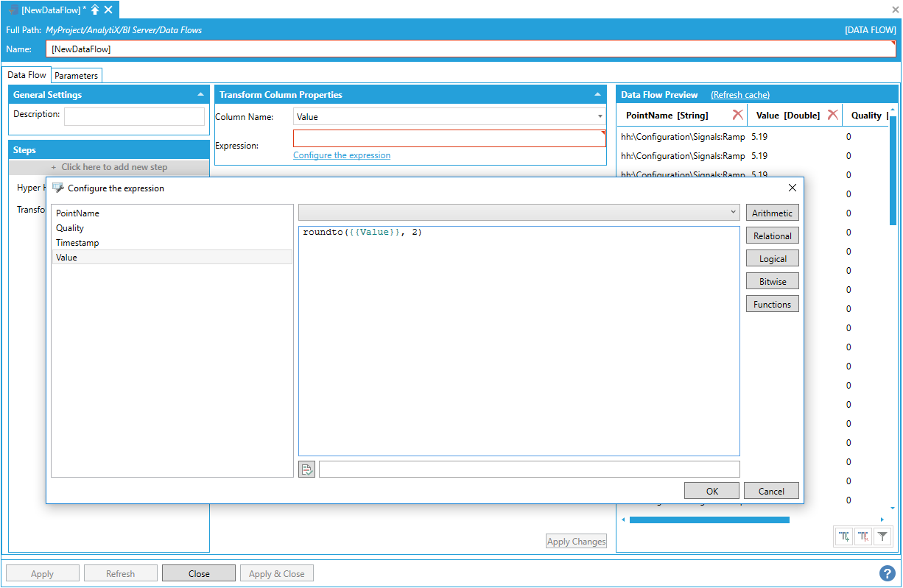
Task: Open the Arithmetic operators menu
Action: (772, 213)
